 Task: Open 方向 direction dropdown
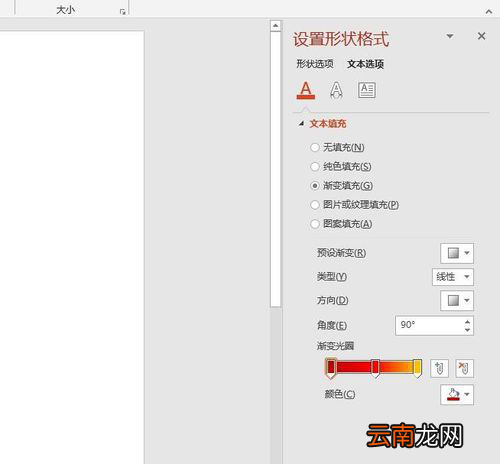tap(457, 301)
